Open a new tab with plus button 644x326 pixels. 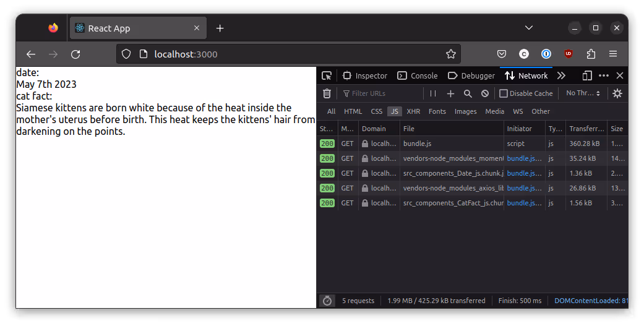coord(220,28)
